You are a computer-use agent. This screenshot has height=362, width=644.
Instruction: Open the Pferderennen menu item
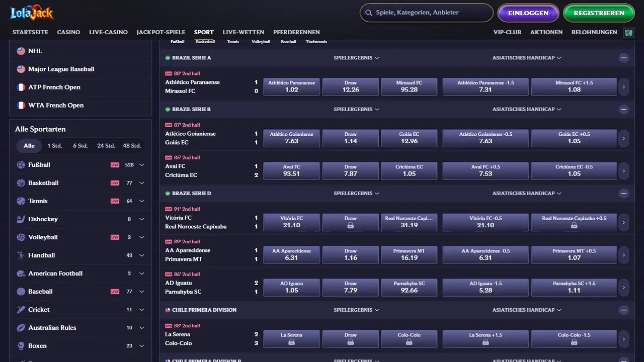click(297, 32)
